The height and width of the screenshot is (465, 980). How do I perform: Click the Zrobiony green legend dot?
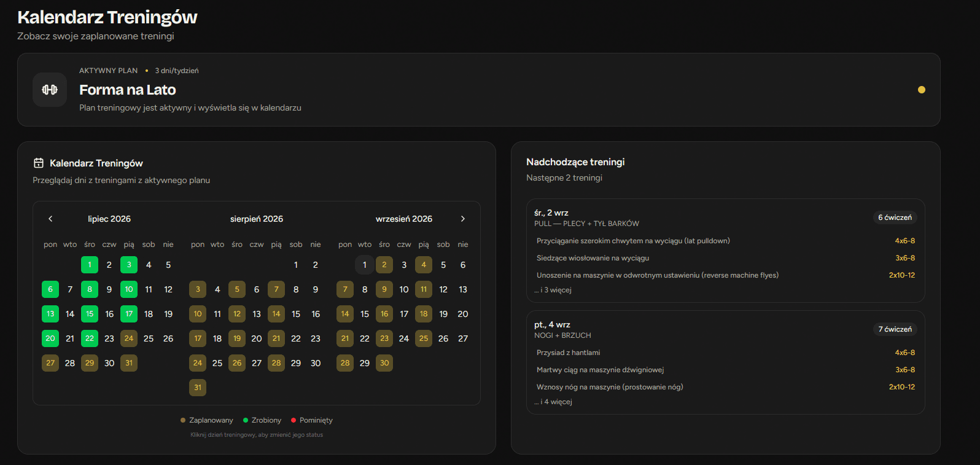pyautogui.click(x=246, y=420)
